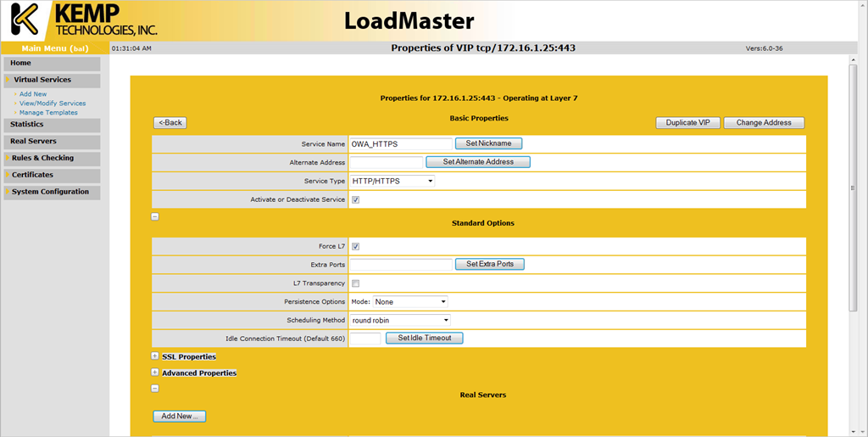Expand the SSL Properties section
The height and width of the screenshot is (437, 868).
(155, 356)
